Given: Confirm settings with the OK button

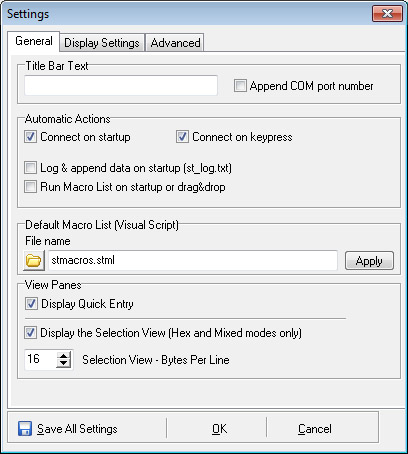Looking at the screenshot, I should pyautogui.click(x=219, y=429).
